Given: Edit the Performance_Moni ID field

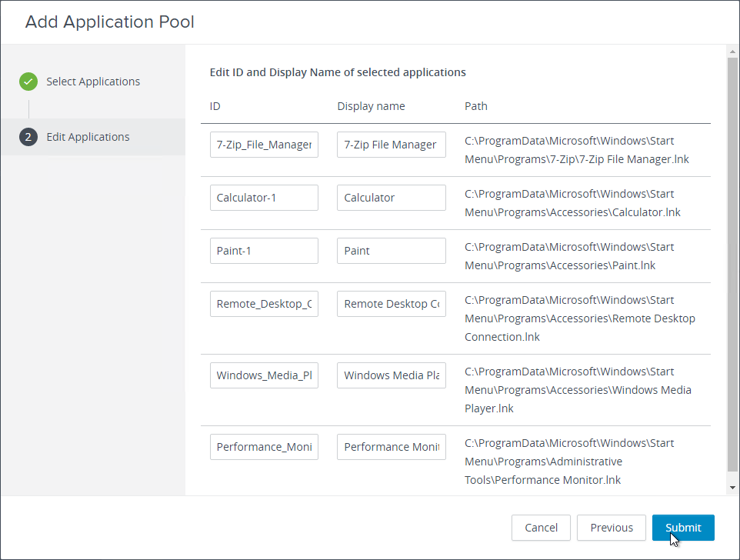Looking at the screenshot, I should (x=264, y=447).
